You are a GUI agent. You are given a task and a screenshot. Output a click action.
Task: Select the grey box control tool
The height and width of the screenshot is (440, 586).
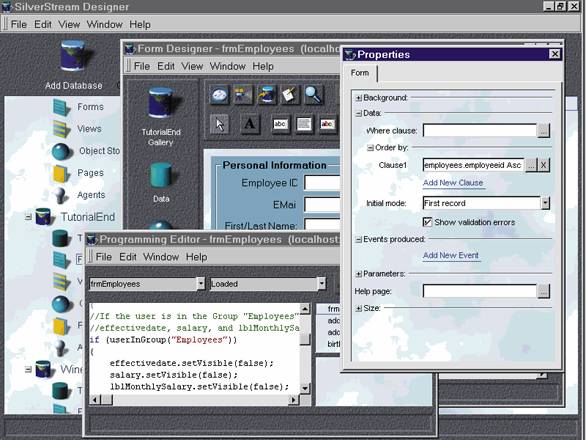tap(304, 124)
